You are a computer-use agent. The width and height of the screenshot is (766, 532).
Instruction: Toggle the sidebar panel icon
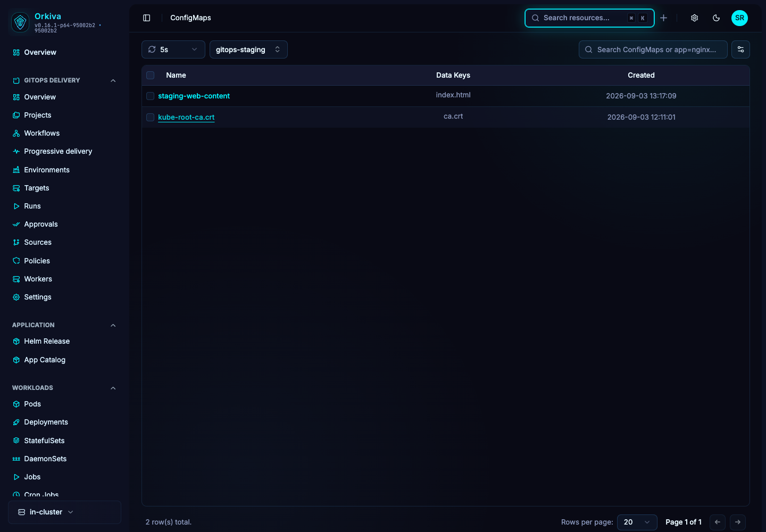click(147, 18)
